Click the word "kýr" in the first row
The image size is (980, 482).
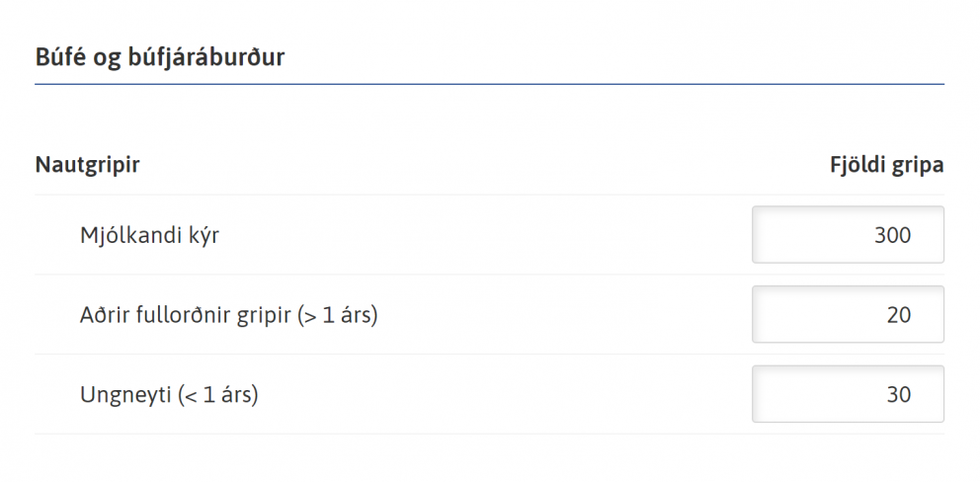[x=202, y=236]
